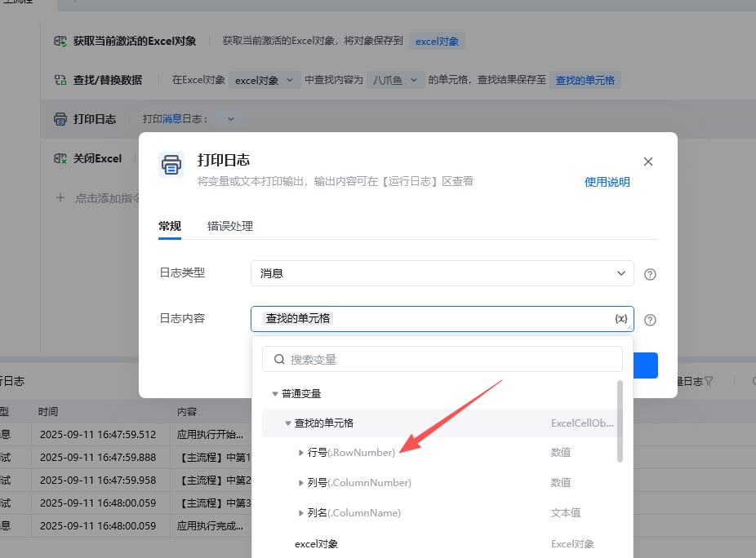Click the variable list scrollbar

620,421
